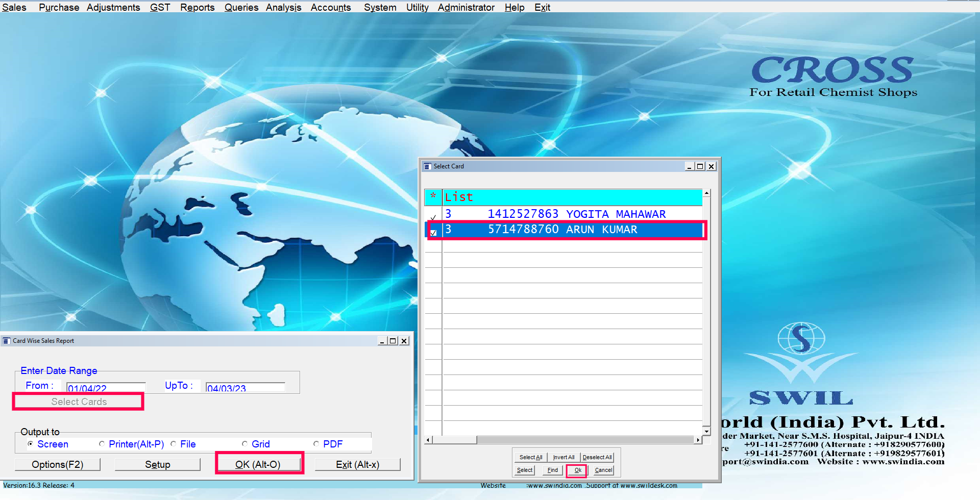The height and width of the screenshot is (500, 980).
Task: Click the UpTo date field
Action: [245, 387]
